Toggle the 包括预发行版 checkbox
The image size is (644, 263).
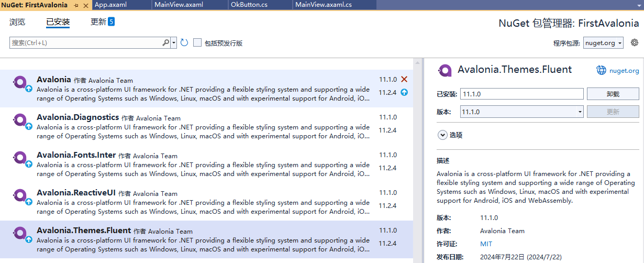pyautogui.click(x=197, y=42)
